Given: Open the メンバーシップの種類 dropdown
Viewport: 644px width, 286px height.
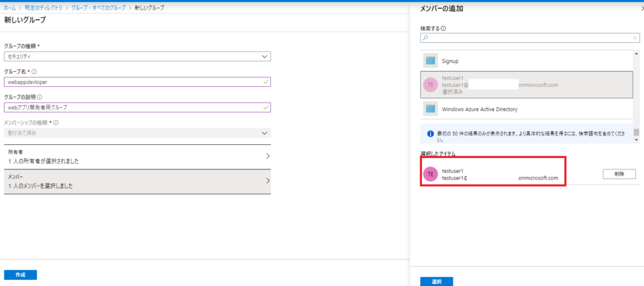Looking at the screenshot, I should pyautogui.click(x=137, y=133).
